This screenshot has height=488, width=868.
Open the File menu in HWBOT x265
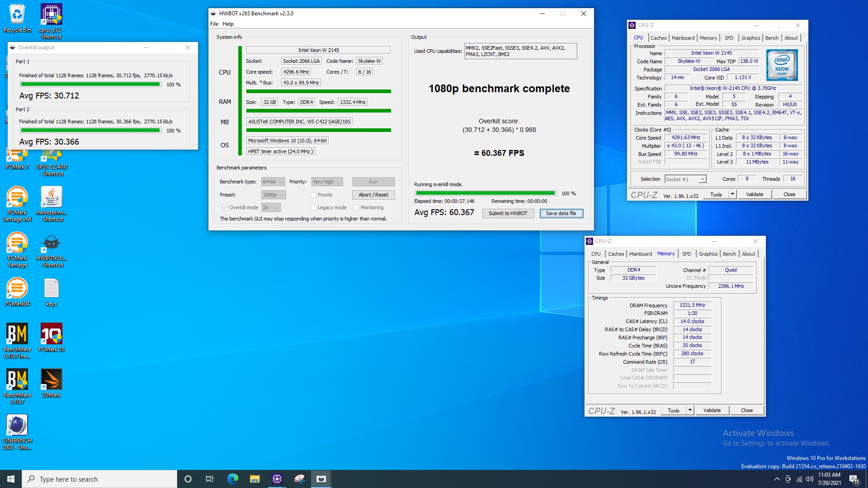214,24
